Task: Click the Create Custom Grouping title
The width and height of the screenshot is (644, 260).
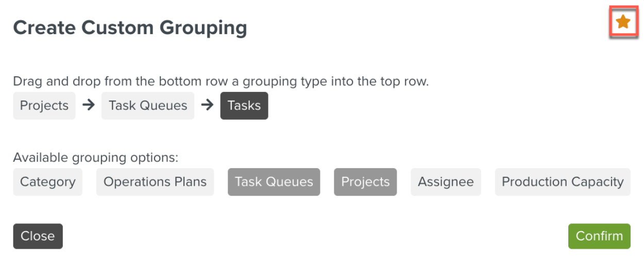Action: coord(130,27)
